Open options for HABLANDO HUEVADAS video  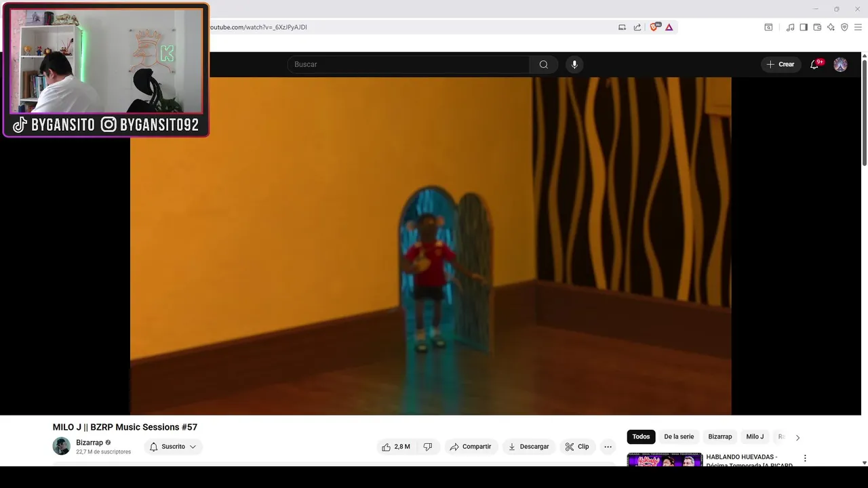(805, 459)
